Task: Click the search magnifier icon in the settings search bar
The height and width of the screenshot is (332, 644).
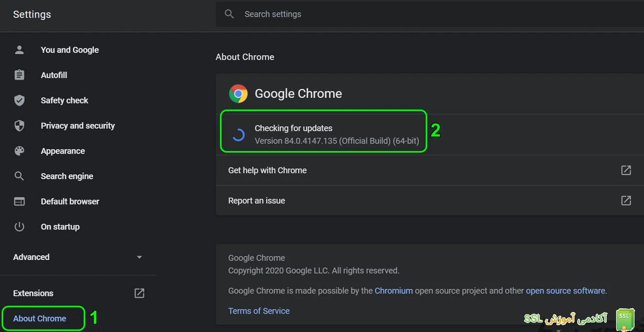Action: [229, 14]
